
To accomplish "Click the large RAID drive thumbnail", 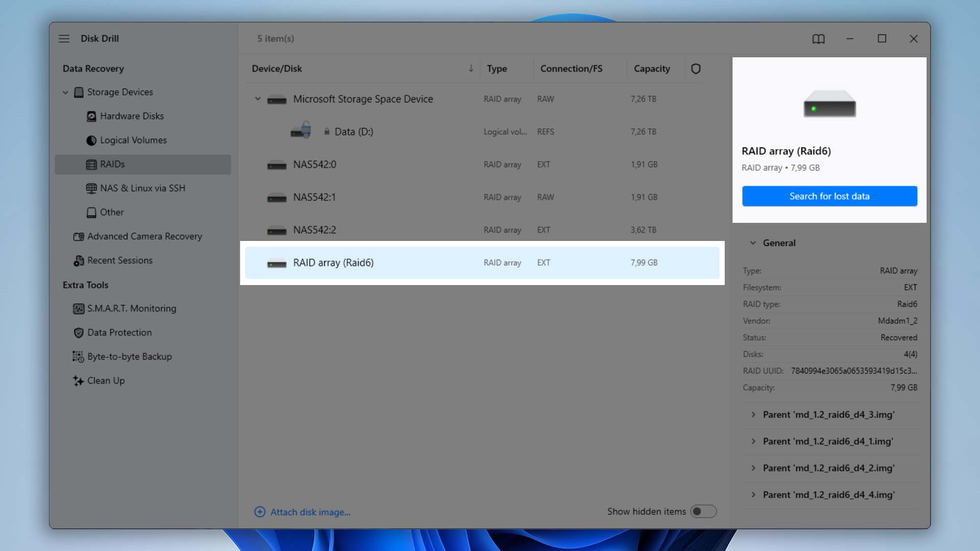I will (x=830, y=103).
